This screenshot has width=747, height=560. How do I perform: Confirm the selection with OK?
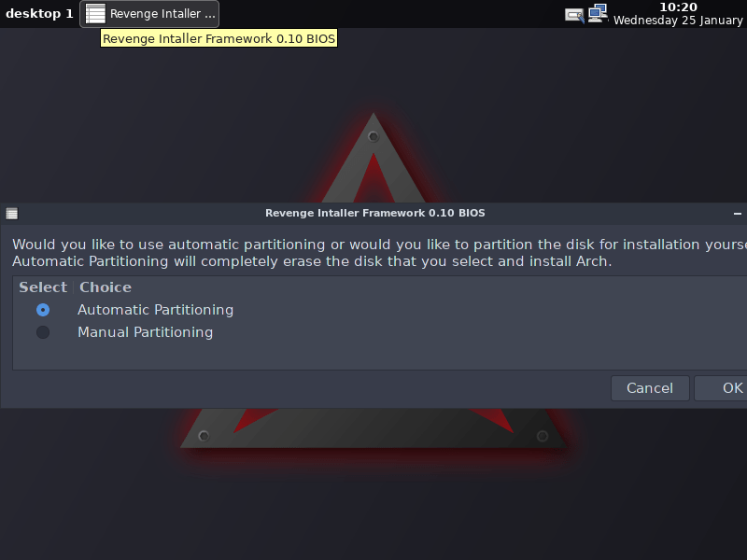721,388
